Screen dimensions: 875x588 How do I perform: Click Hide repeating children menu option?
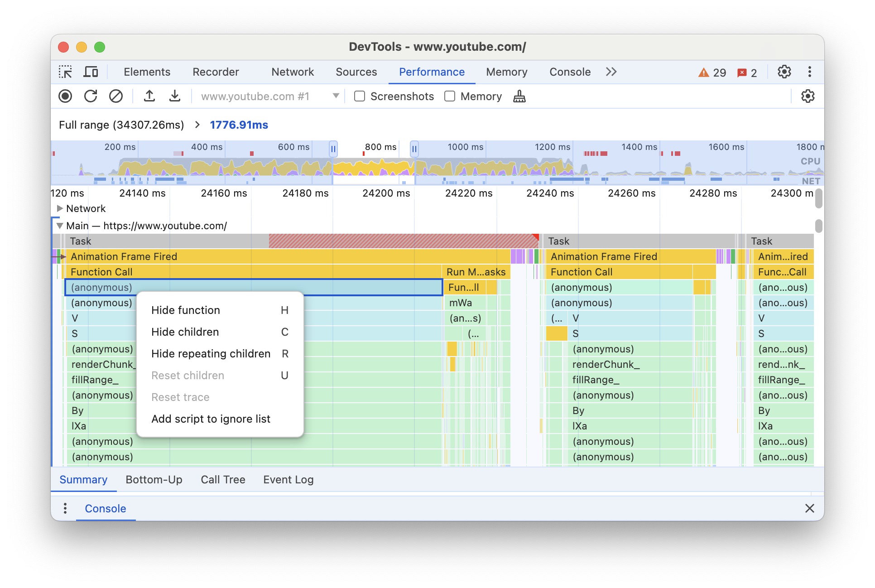tap(210, 353)
